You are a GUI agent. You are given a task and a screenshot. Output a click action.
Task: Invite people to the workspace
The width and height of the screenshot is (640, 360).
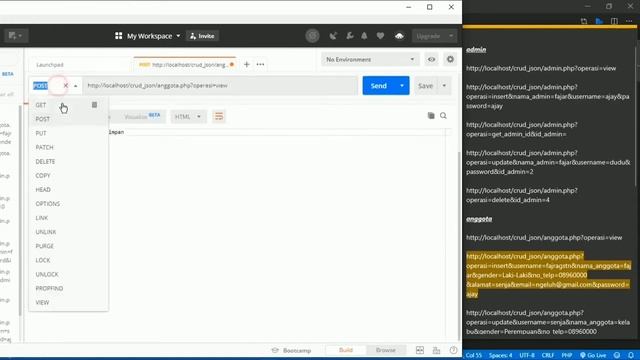[x=202, y=36]
